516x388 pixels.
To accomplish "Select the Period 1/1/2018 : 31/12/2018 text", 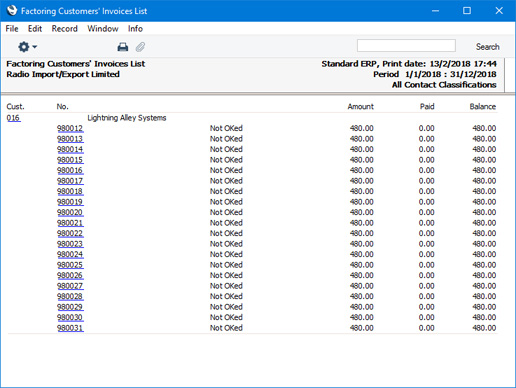I will [x=435, y=74].
